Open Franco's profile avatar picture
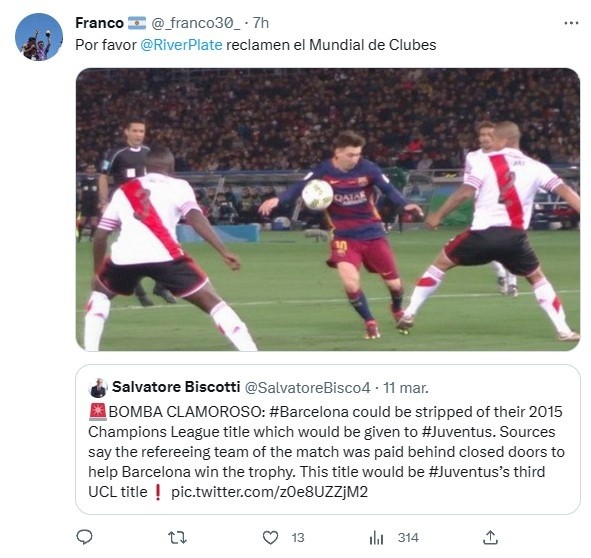 (x=39, y=37)
